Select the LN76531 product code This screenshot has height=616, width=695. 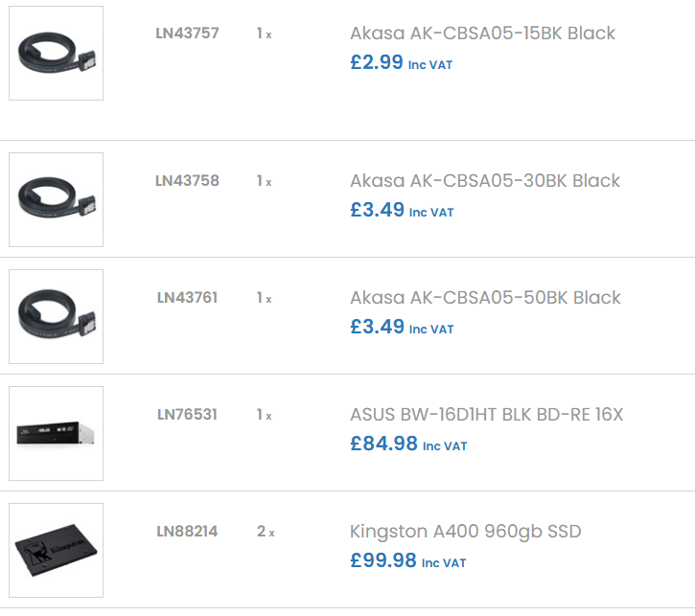[187, 415]
